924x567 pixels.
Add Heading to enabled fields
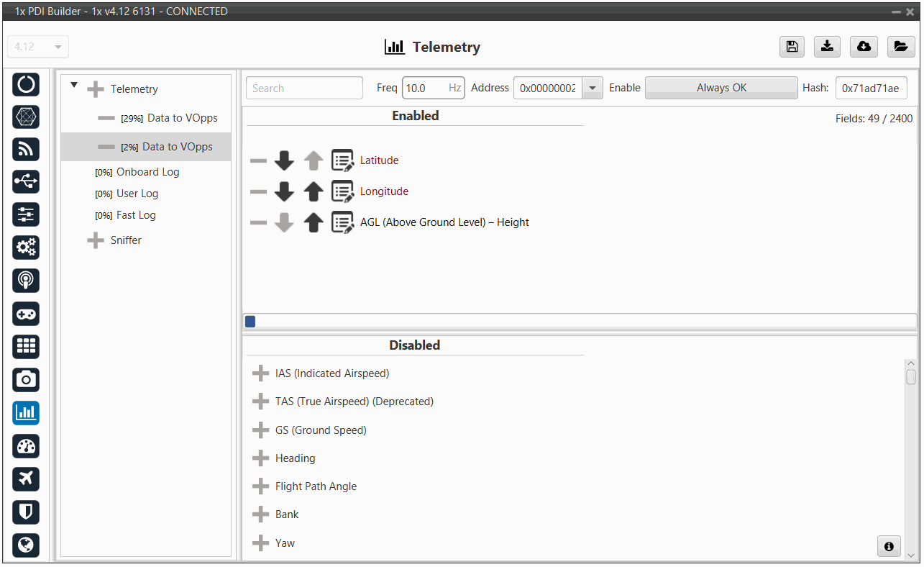[260, 458]
